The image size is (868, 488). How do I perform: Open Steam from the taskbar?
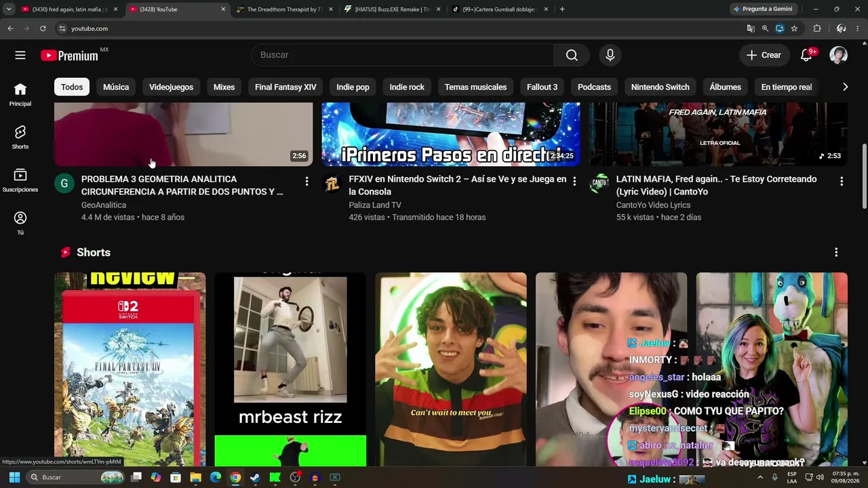[x=255, y=477]
